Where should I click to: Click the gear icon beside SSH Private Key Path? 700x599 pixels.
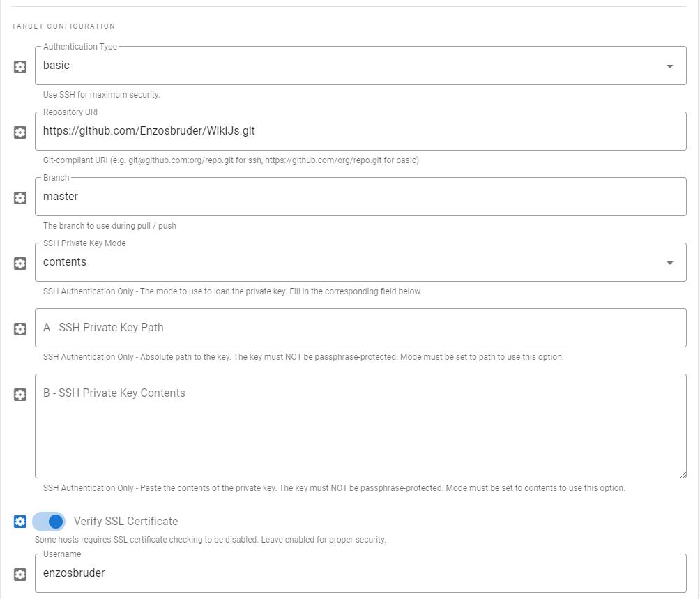point(20,329)
